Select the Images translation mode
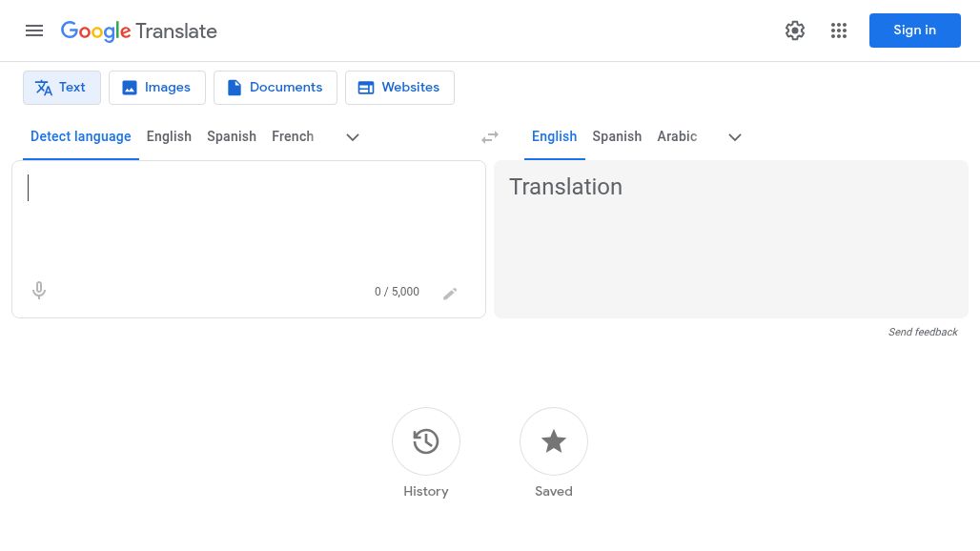This screenshot has width=980, height=551. point(156,87)
